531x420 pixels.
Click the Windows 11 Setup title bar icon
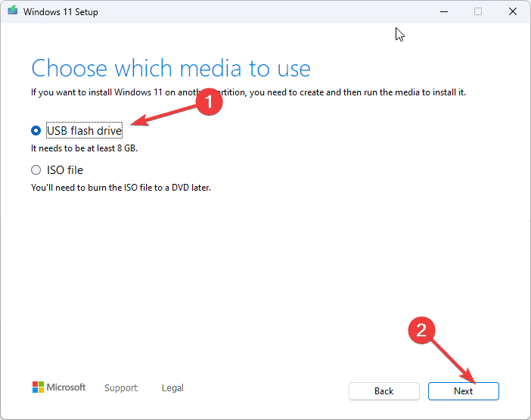tap(13, 11)
